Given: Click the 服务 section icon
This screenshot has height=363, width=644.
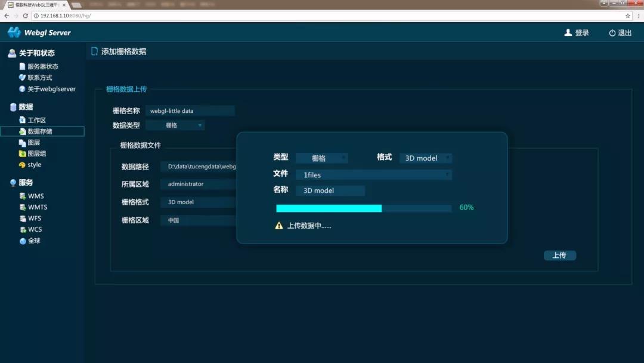Looking at the screenshot, I should 13,183.
